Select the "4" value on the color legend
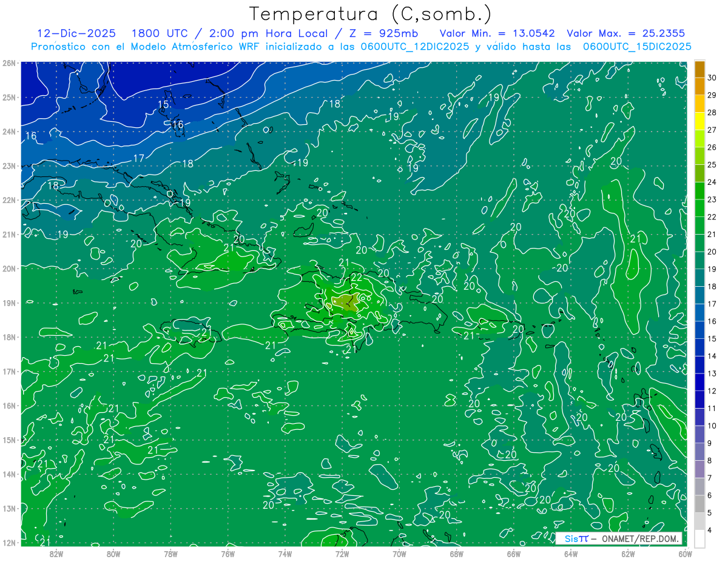 (710, 530)
